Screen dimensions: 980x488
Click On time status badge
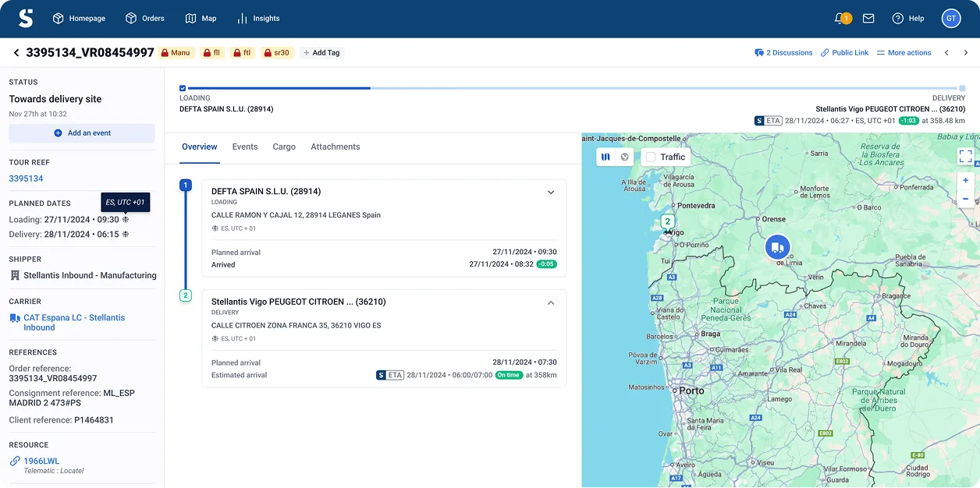click(x=509, y=375)
